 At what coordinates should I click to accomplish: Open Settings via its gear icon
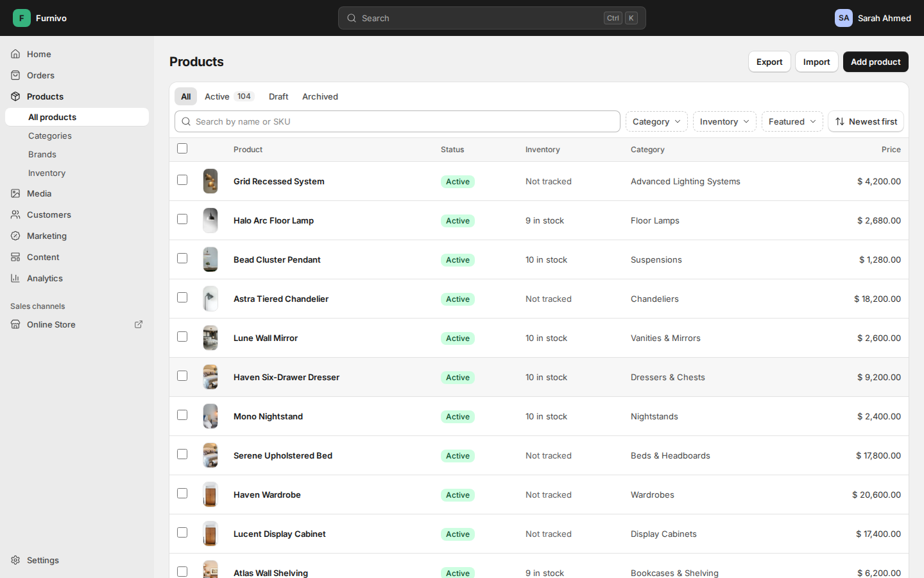(15, 560)
